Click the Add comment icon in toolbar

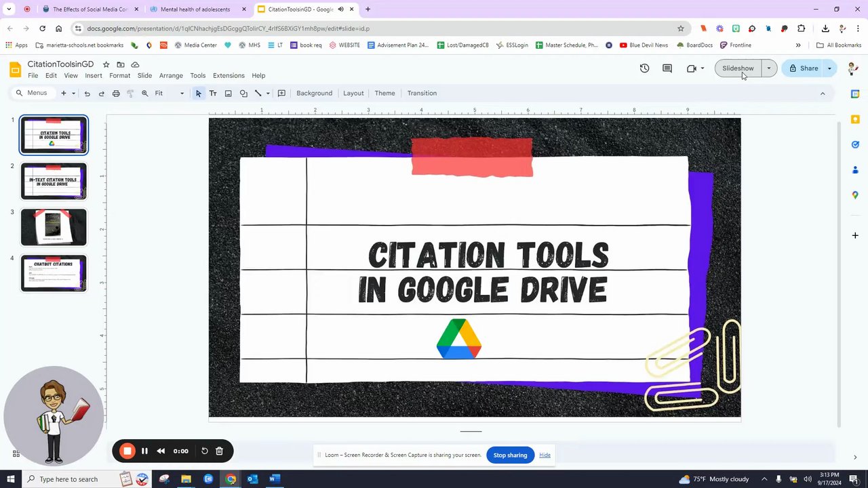pos(281,94)
